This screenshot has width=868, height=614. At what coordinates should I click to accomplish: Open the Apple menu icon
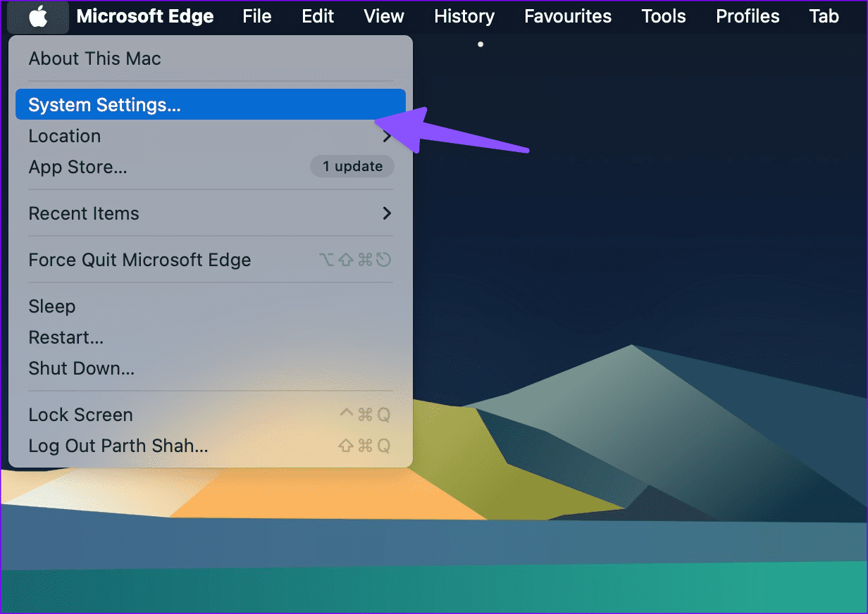38,16
